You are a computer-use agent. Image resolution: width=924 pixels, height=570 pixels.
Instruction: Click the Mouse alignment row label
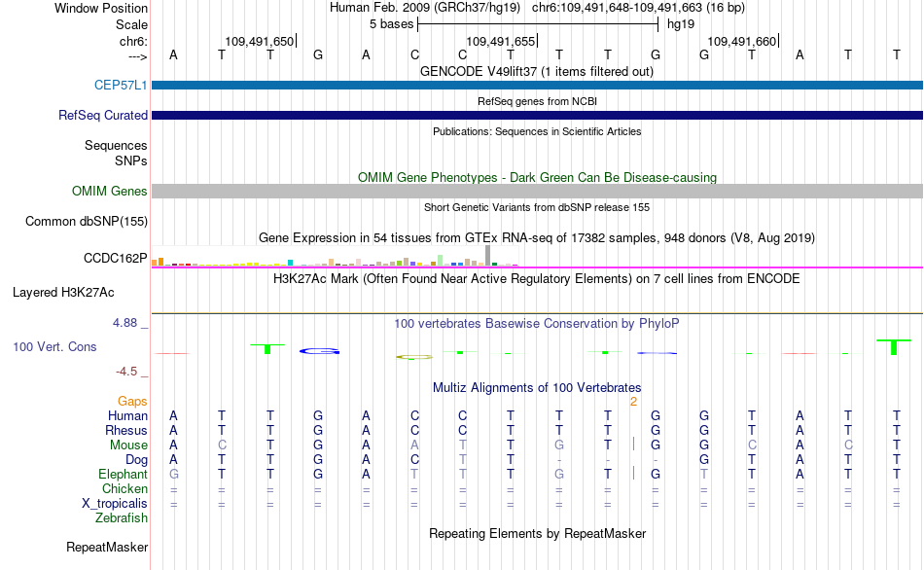click(x=128, y=445)
